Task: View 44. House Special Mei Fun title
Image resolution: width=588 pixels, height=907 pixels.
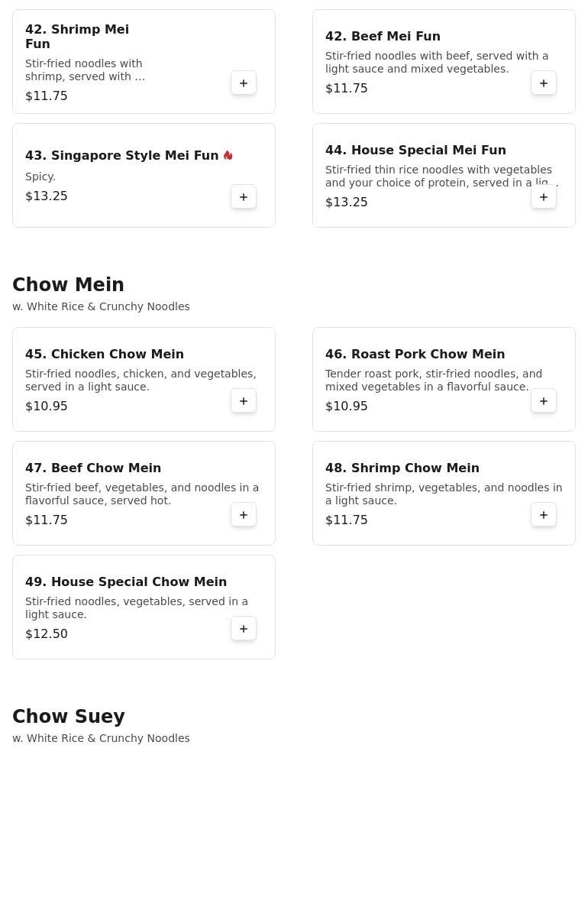Action: click(415, 151)
